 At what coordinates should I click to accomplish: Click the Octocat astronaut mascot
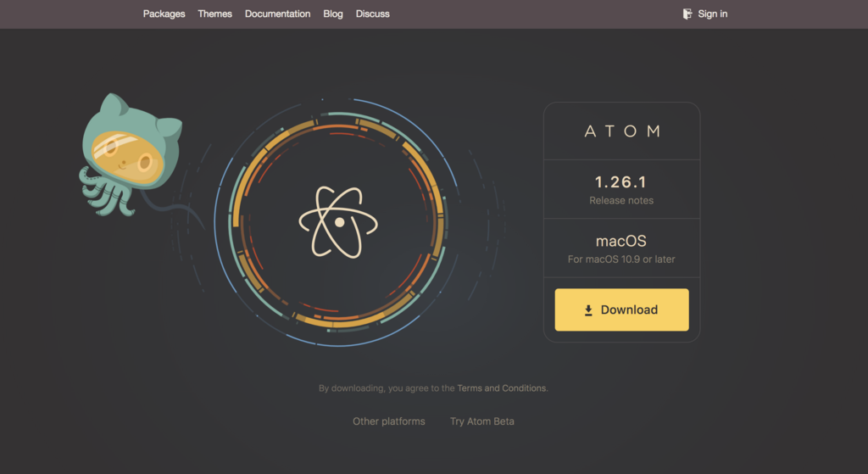pos(130,154)
